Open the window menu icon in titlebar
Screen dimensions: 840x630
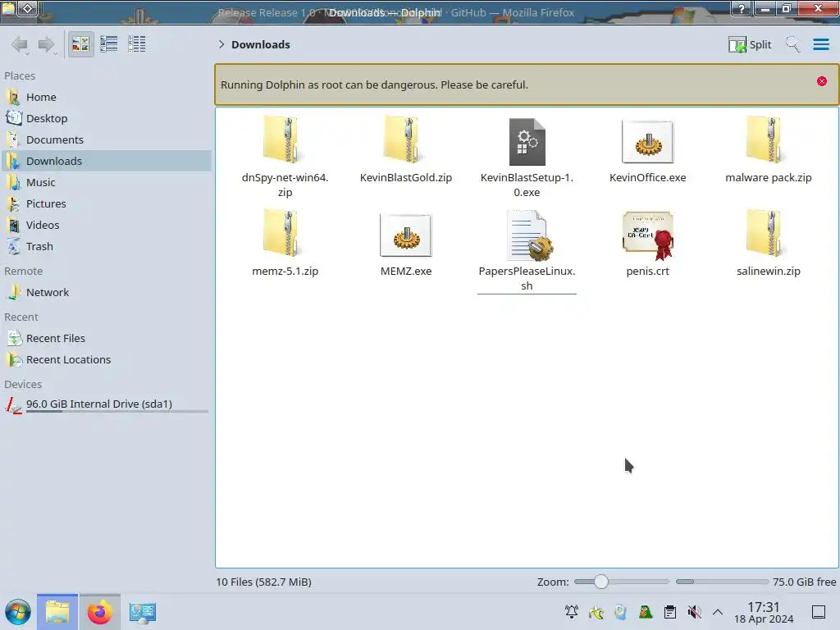(x=8, y=8)
